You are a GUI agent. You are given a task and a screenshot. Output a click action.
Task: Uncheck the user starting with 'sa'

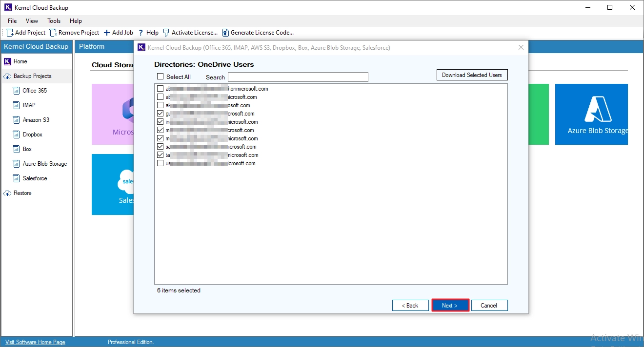[x=160, y=147]
